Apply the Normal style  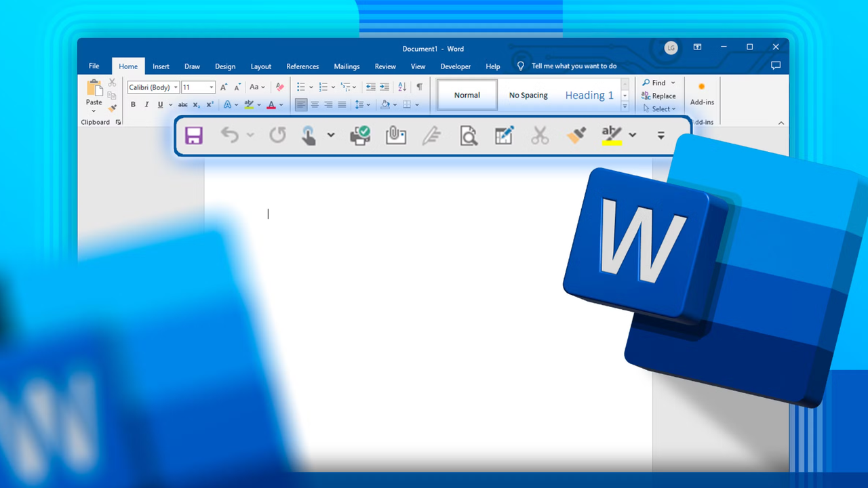(x=467, y=95)
